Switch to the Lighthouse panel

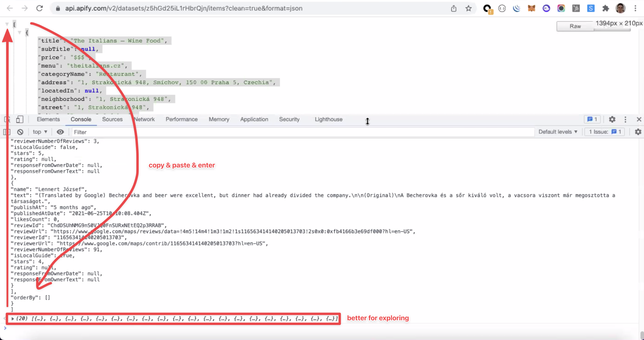tap(328, 119)
